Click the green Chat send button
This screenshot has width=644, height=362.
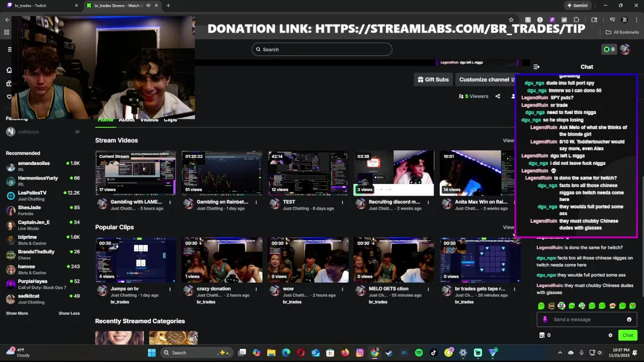[628, 335]
